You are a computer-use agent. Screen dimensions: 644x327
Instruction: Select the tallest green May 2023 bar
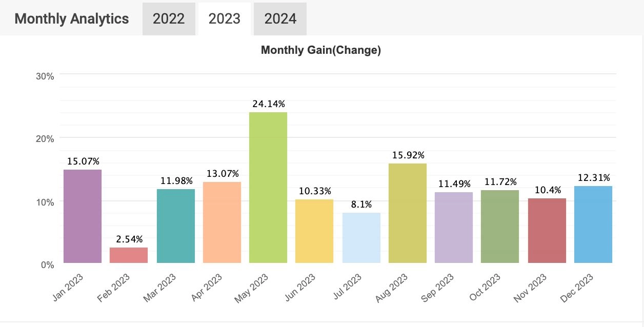(268, 188)
